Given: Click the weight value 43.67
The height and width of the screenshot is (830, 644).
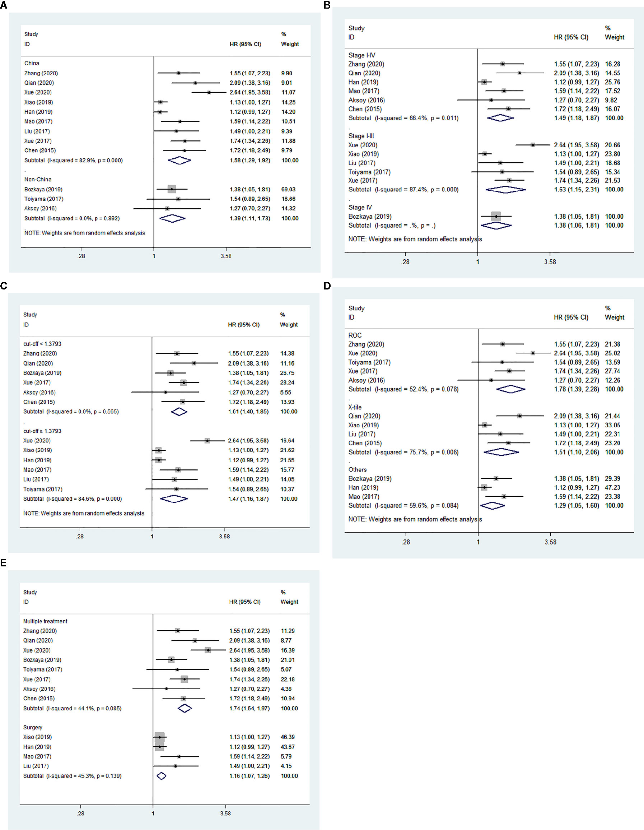Looking at the screenshot, I should [x=288, y=747].
